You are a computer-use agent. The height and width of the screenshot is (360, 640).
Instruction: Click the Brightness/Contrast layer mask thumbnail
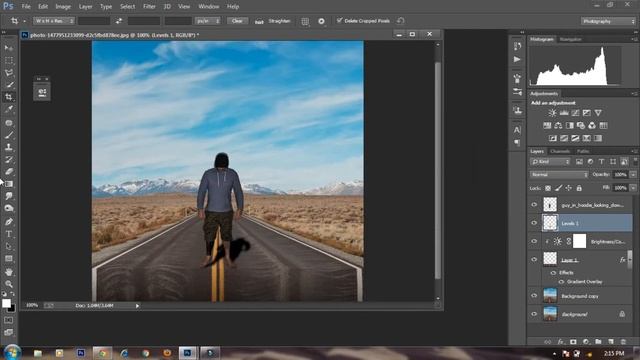(x=580, y=241)
